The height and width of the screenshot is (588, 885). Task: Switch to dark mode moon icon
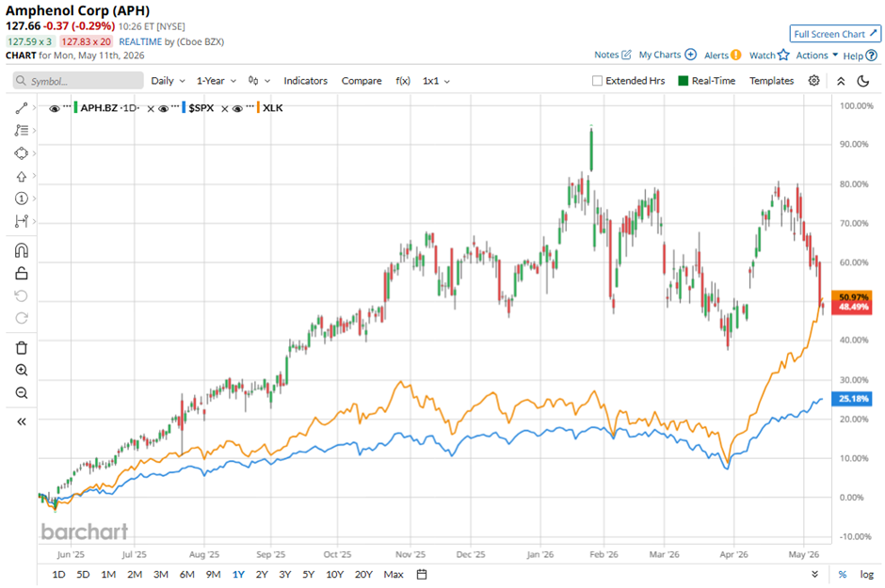point(862,81)
